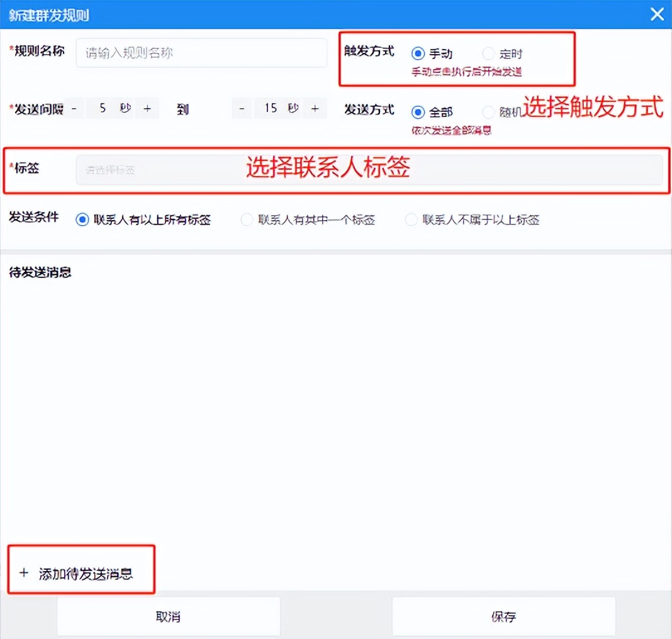Select 联系人有其中一个标签 condition

pyautogui.click(x=246, y=219)
